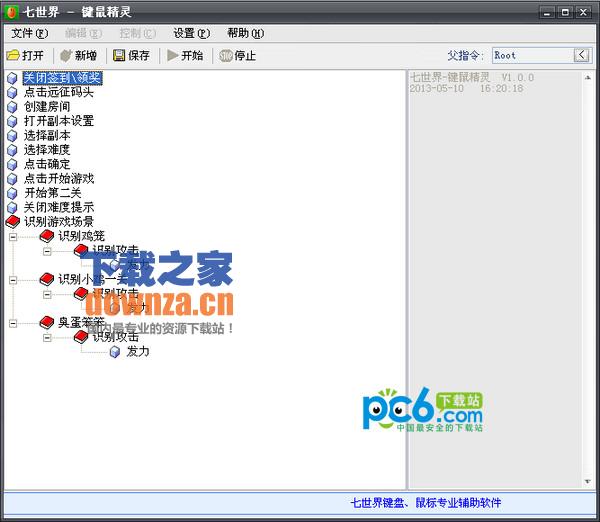Click red book icon of 识别攻击 under 臭蛋爷爷
Image resolution: width=600 pixels, height=522 pixels.
(x=81, y=337)
